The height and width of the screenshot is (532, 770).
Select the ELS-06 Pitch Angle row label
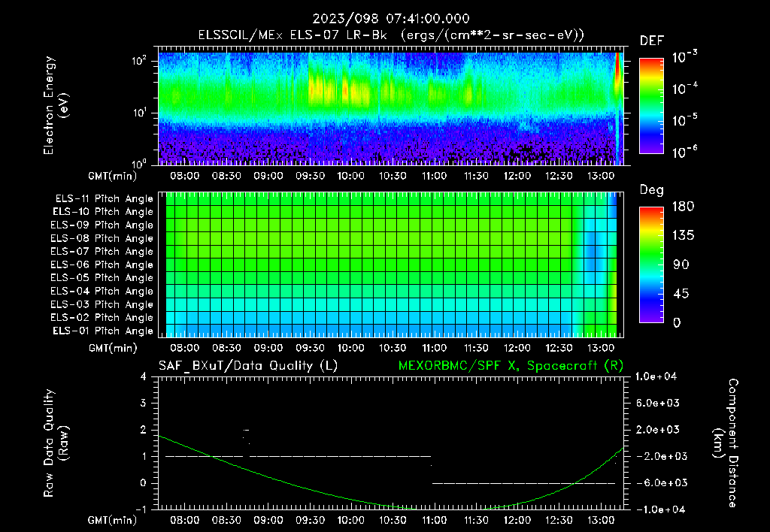102,265
